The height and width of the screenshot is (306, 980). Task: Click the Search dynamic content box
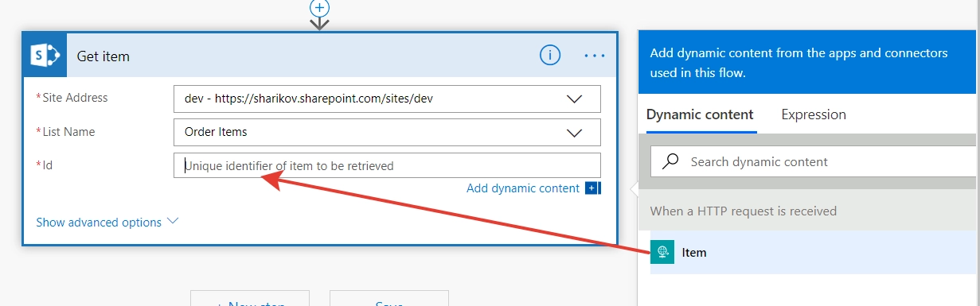tap(814, 161)
